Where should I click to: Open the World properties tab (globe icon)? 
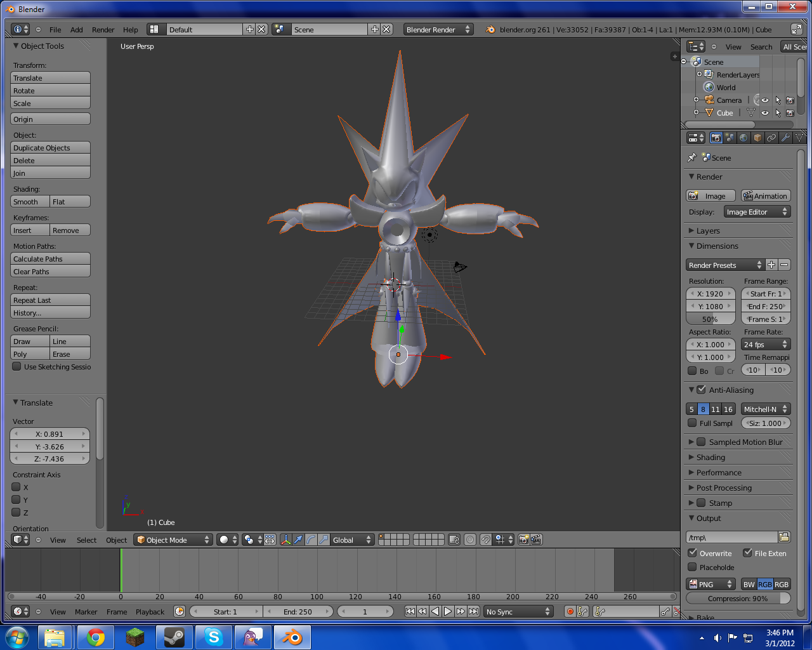743,138
